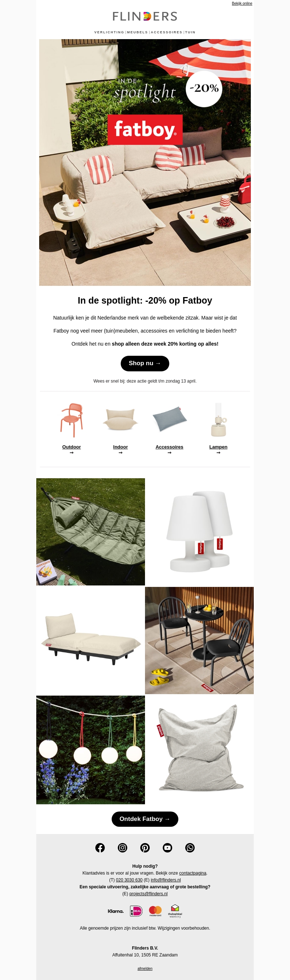The width and height of the screenshot is (290, 980).
Task: Click the iDEAL payment logo
Action: [136, 911]
